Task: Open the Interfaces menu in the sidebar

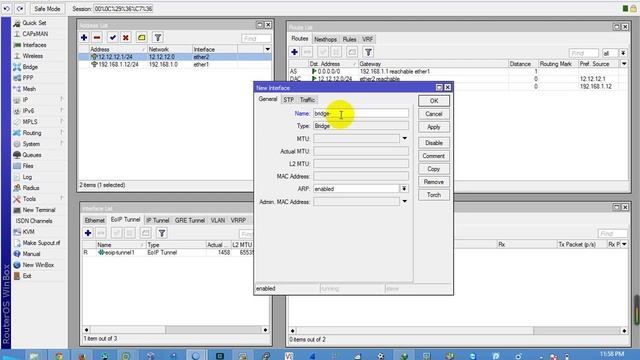Action: [x=34, y=45]
